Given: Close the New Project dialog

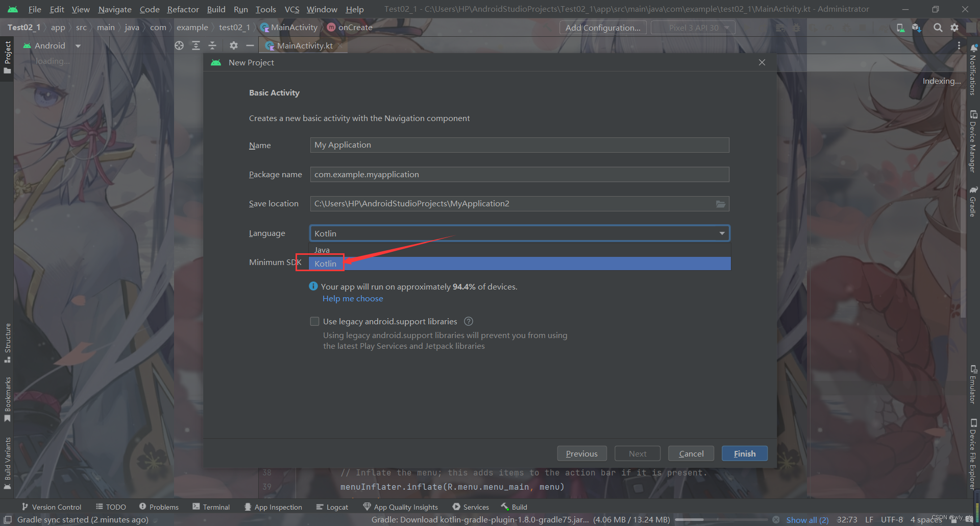Looking at the screenshot, I should 762,62.
